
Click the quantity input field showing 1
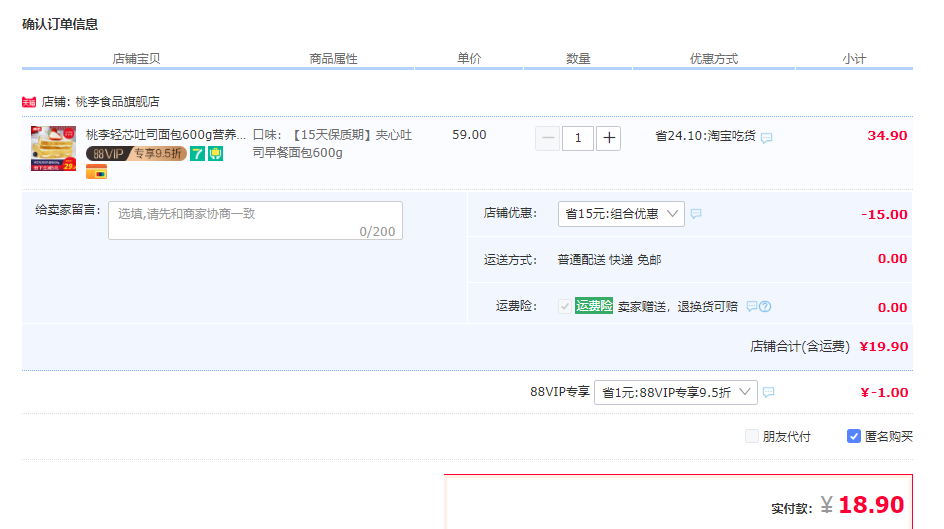(x=578, y=138)
